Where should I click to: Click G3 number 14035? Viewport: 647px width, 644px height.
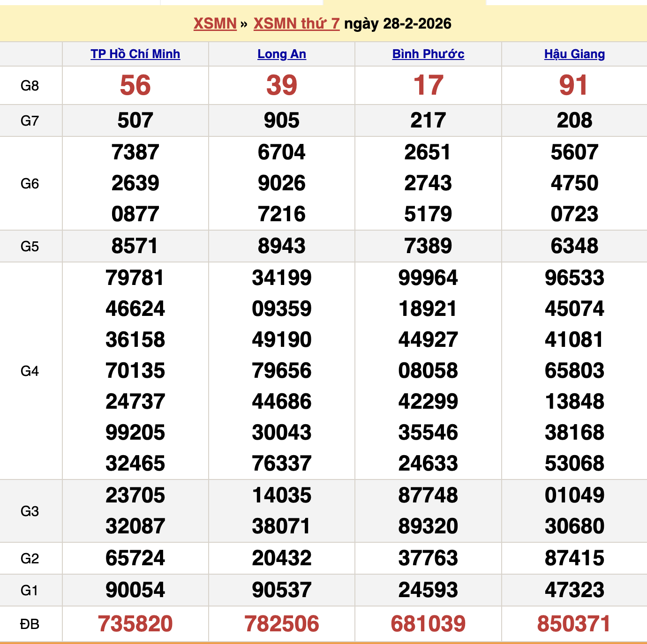click(x=281, y=495)
